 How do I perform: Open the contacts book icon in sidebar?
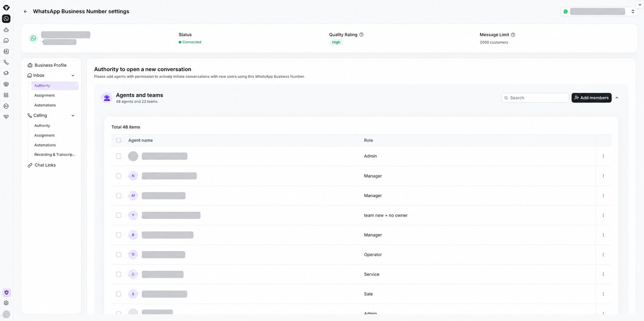coord(6,52)
